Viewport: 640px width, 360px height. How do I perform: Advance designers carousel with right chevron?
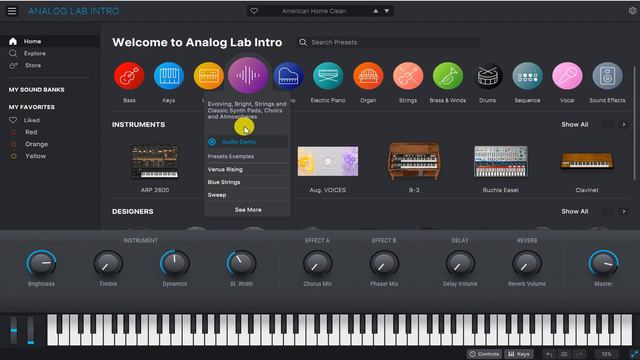(624, 211)
